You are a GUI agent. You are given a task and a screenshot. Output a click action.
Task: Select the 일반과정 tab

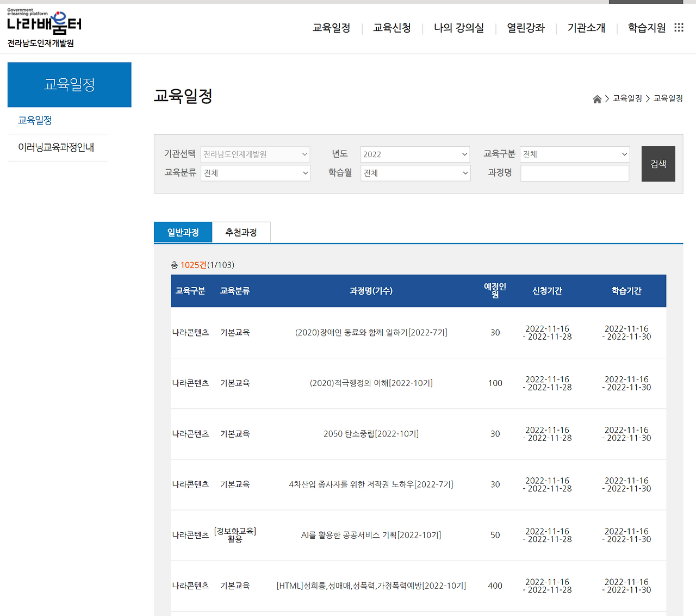(183, 232)
